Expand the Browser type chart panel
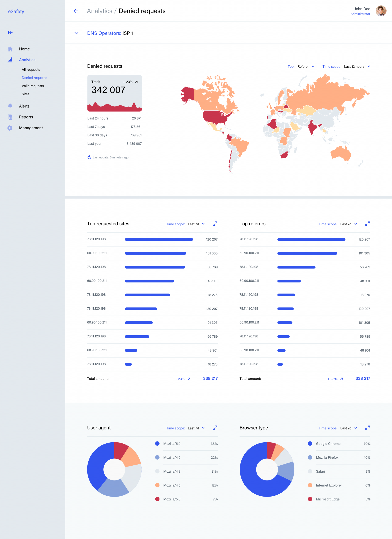This screenshot has width=392, height=539. tap(367, 428)
